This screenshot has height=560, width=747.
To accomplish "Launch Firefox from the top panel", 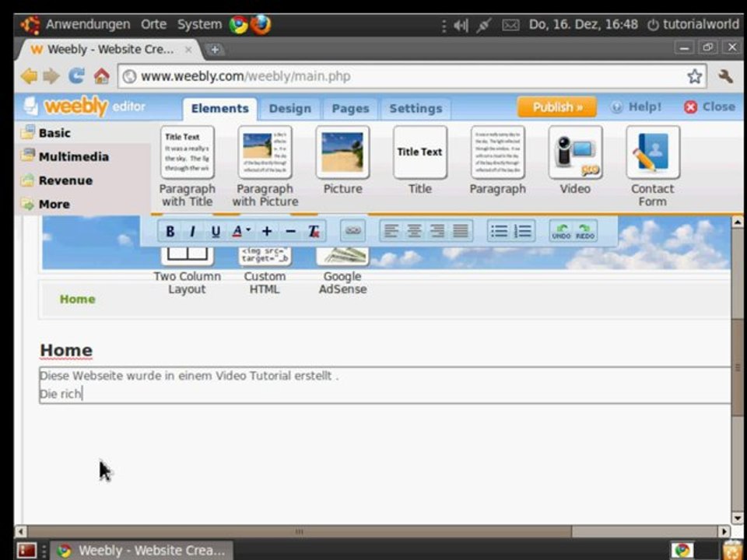I will click(261, 25).
